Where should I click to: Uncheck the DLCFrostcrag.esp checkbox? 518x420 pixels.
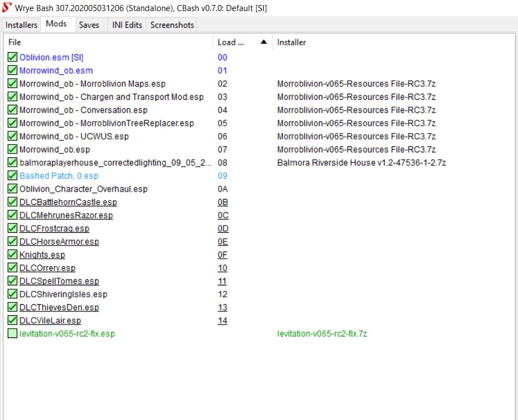click(12, 228)
